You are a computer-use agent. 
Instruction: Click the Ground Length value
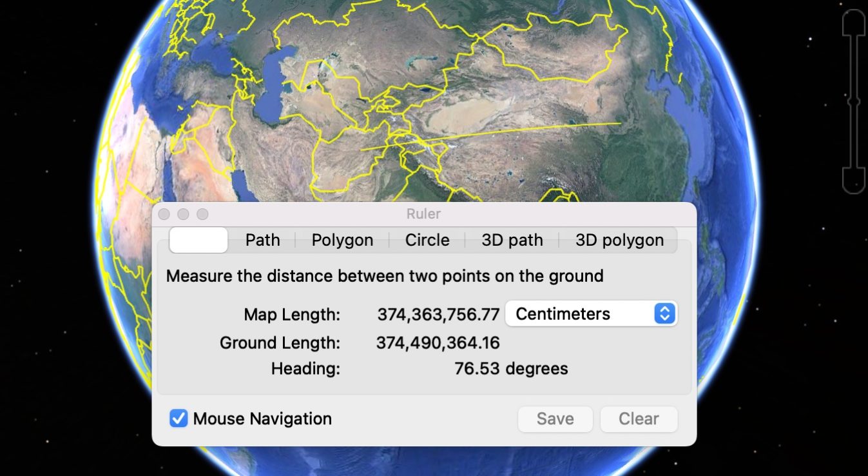pos(439,342)
